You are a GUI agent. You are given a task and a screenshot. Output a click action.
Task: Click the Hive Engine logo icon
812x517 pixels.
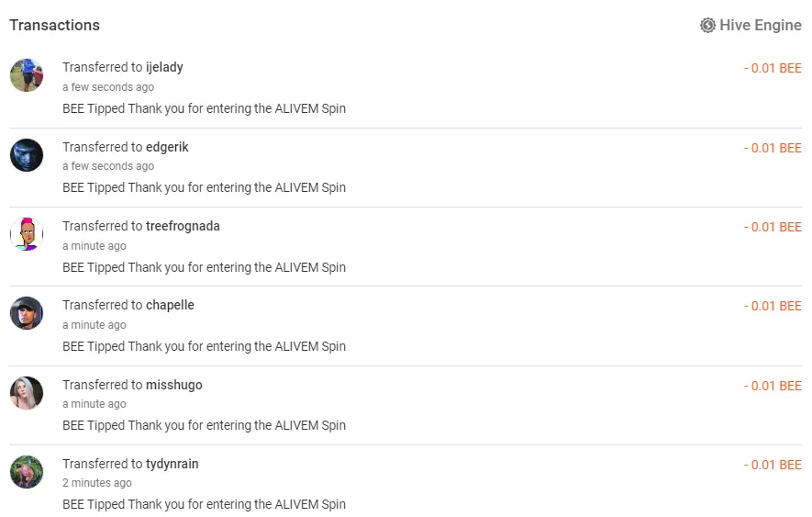click(x=707, y=25)
